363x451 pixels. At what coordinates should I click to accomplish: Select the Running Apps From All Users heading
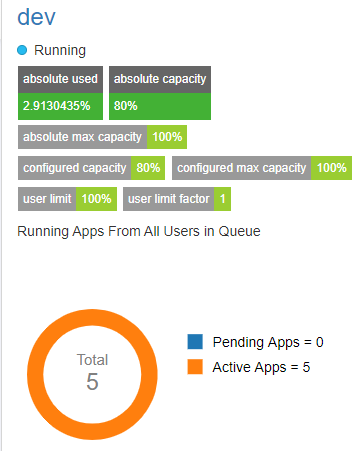tap(139, 231)
